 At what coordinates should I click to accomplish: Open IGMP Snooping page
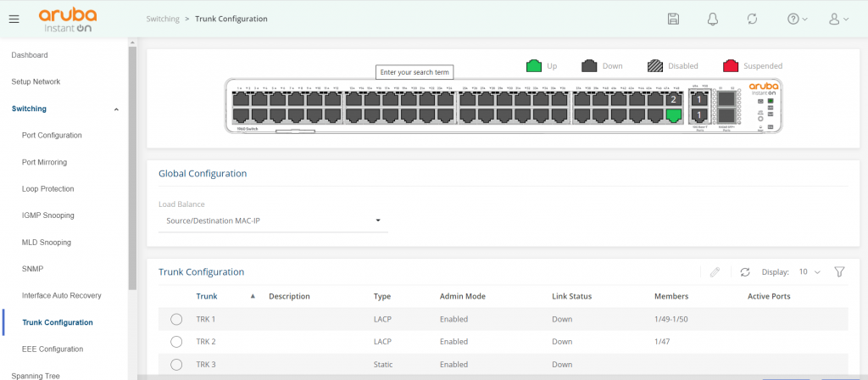[47, 215]
